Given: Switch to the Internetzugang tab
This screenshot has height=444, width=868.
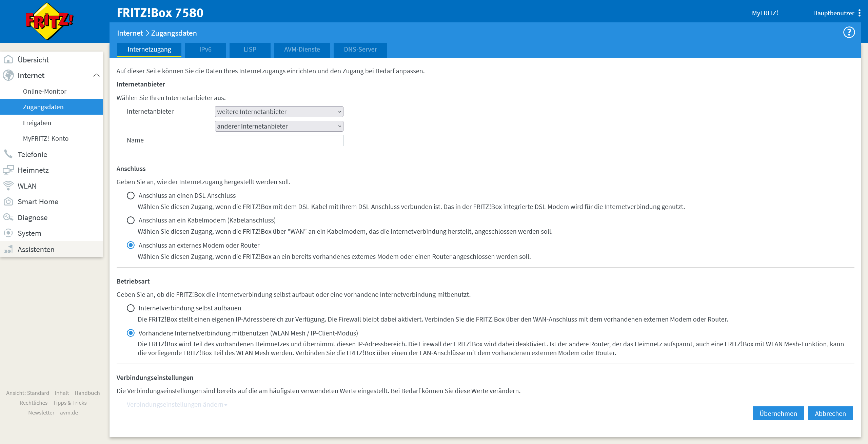Looking at the screenshot, I should coord(149,50).
